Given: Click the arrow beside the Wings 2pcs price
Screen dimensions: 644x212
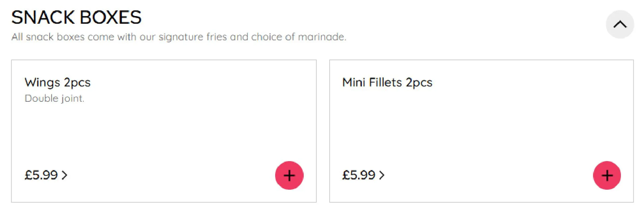Looking at the screenshot, I should (65, 175).
